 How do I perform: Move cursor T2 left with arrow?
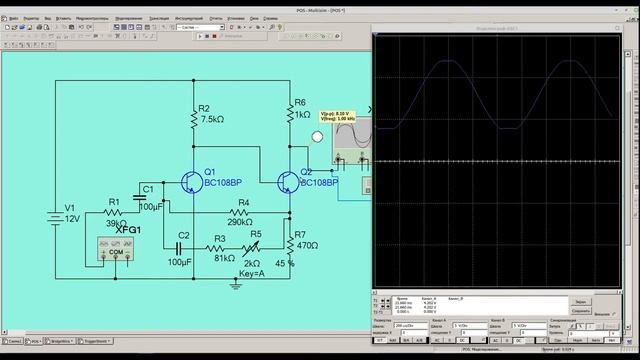pyautogui.click(x=382, y=306)
